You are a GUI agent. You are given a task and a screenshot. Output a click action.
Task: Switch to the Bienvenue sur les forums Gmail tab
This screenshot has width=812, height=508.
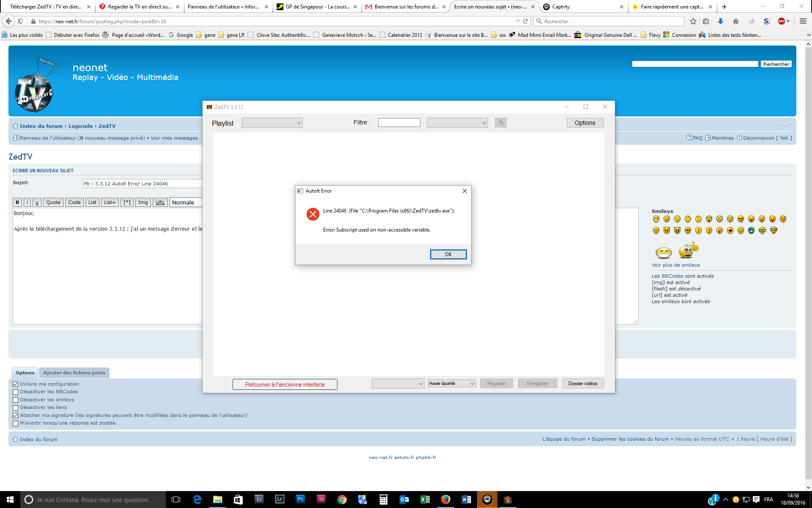pyautogui.click(x=406, y=7)
